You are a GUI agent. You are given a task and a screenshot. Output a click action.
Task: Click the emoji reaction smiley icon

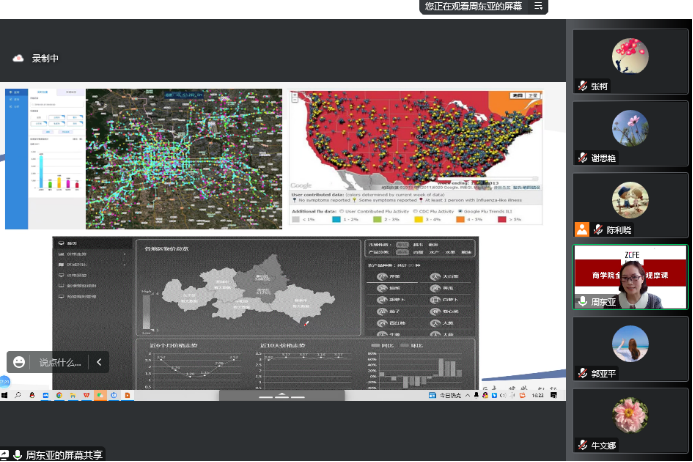pyautogui.click(x=19, y=362)
